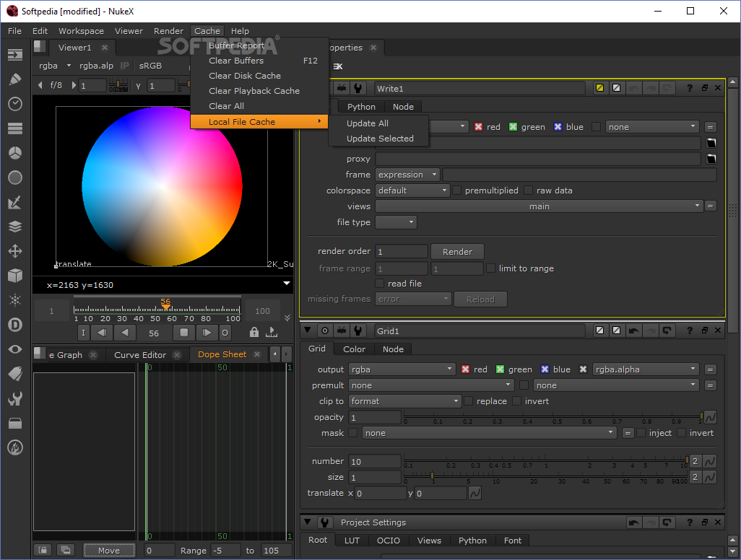The height and width of the screenshot is (560, 741).
Task: Click the render order input field
Action: click(402, 252)
